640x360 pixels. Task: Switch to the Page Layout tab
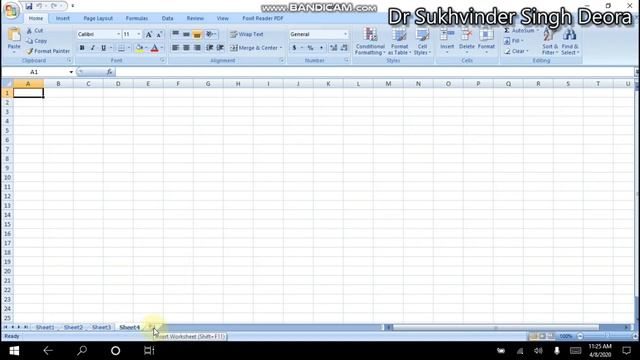tap(98, 18)
